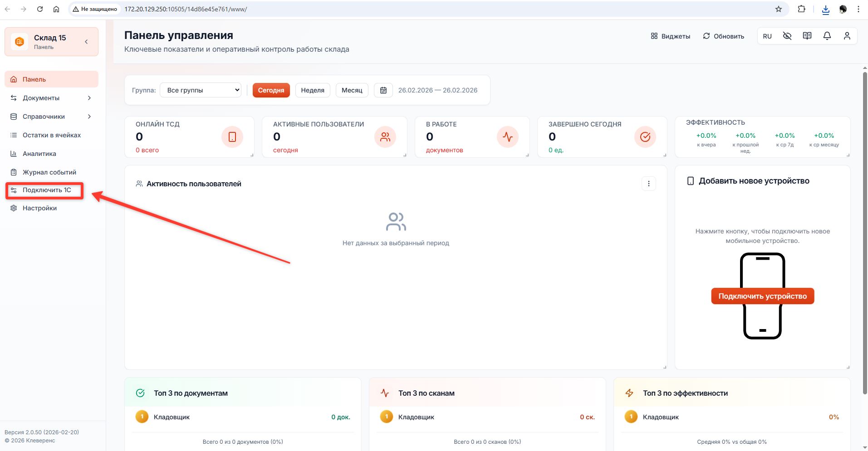
Task: Click the Топ 3 по эффективности lightning icon
Action: (x=629, y=393)
